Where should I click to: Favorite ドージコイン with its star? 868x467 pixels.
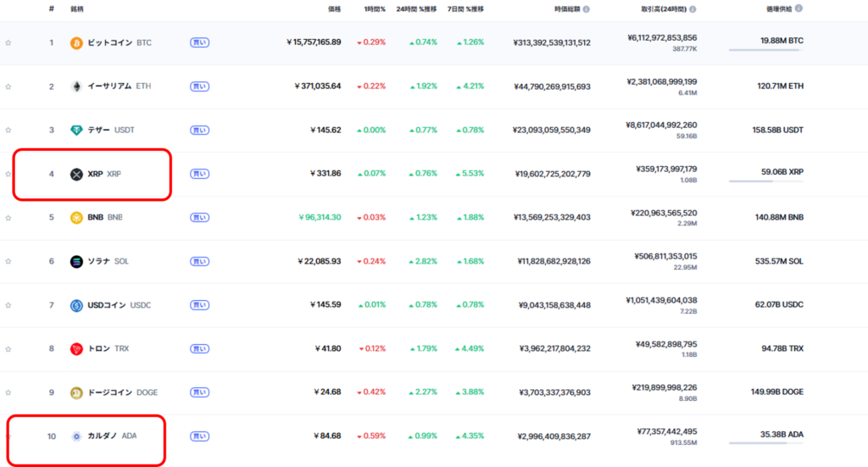tap(8, 392)
